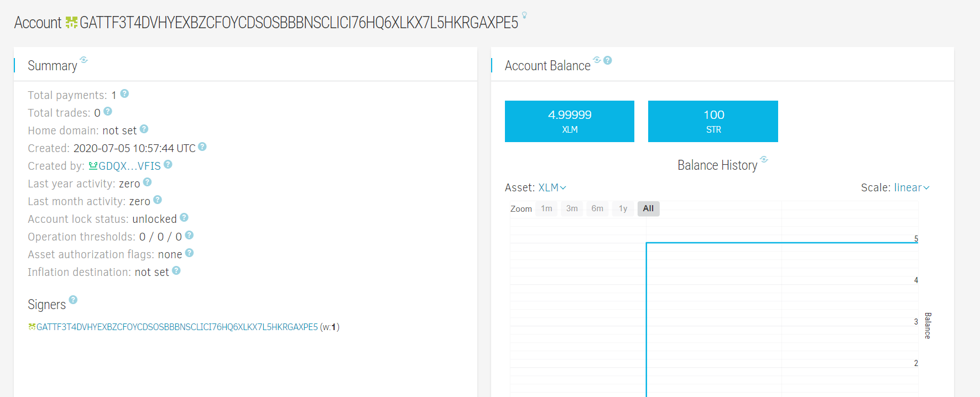Click the account address in the page title
The image size is (980, 397).
click(x=299, y=23)
